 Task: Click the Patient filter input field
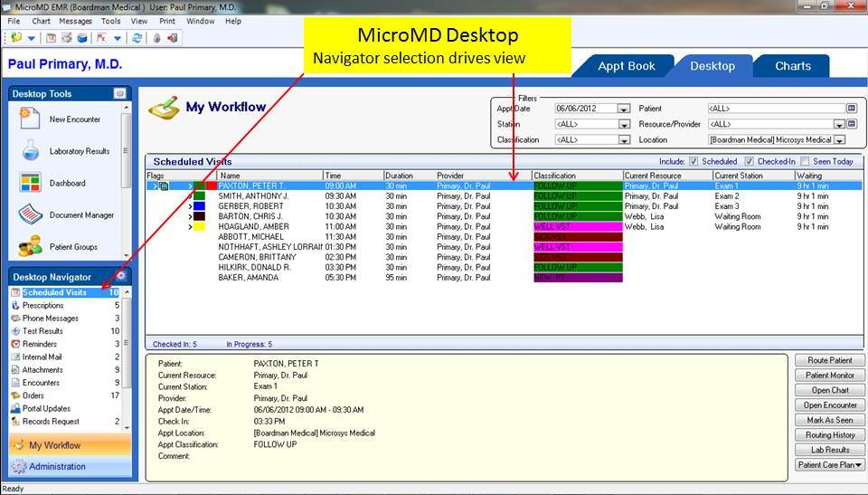click(x=776, y=108)
